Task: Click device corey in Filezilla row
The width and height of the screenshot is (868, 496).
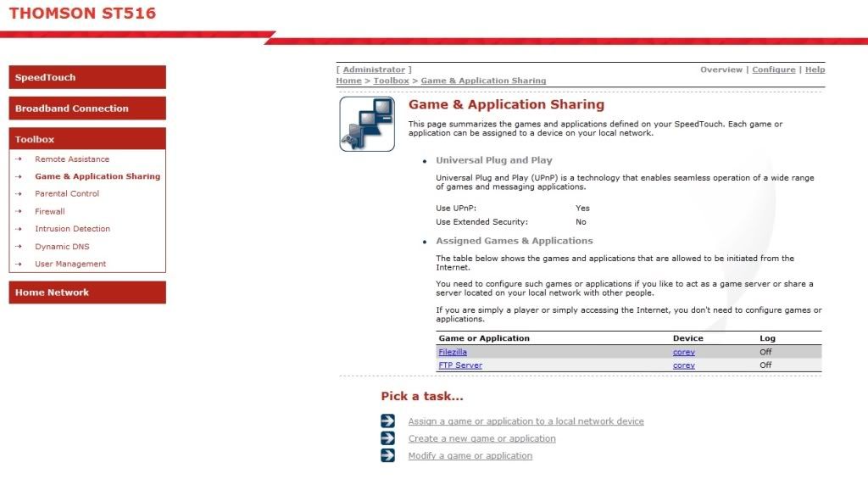Action: 684,352
